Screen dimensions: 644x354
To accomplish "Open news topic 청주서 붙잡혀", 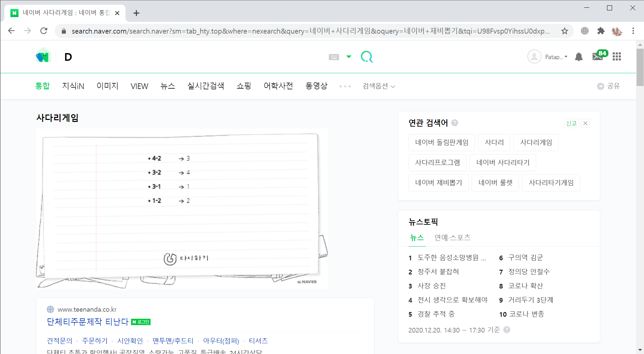I will 438,272.
